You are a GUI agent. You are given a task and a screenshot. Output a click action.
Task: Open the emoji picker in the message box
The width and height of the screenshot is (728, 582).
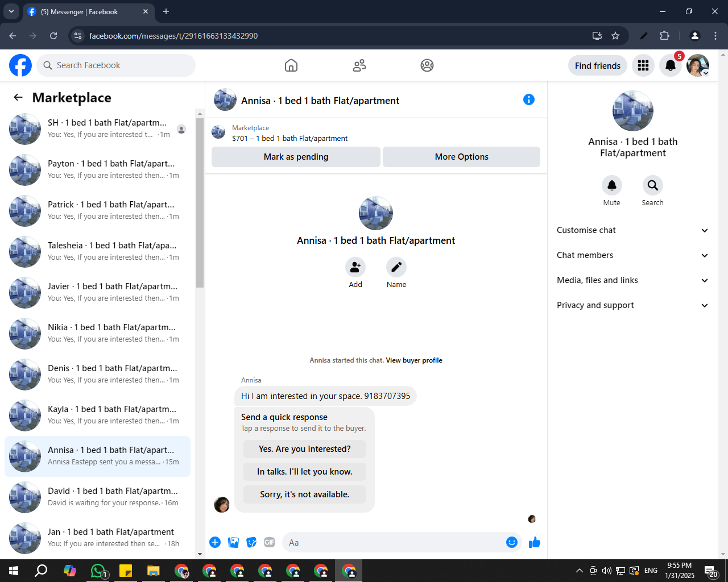[512, 542]
